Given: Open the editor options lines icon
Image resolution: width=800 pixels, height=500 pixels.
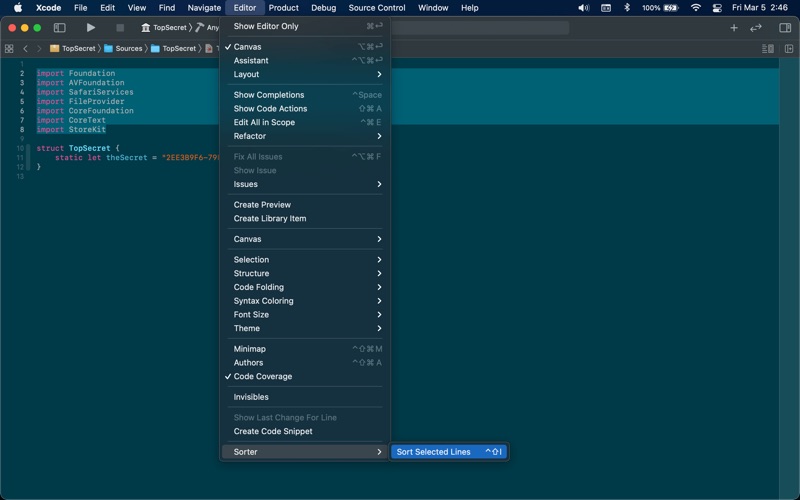Looking at the screenshot, I should tap(767, 48).
